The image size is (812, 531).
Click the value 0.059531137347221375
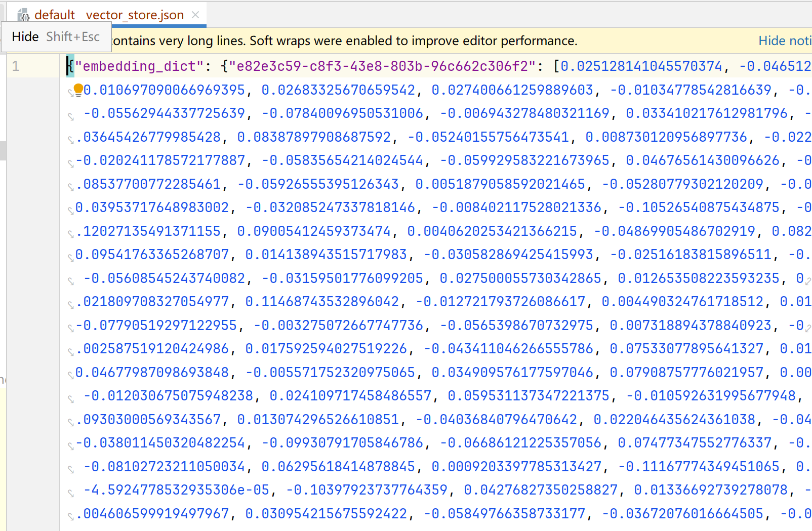[x=529, y=396]
